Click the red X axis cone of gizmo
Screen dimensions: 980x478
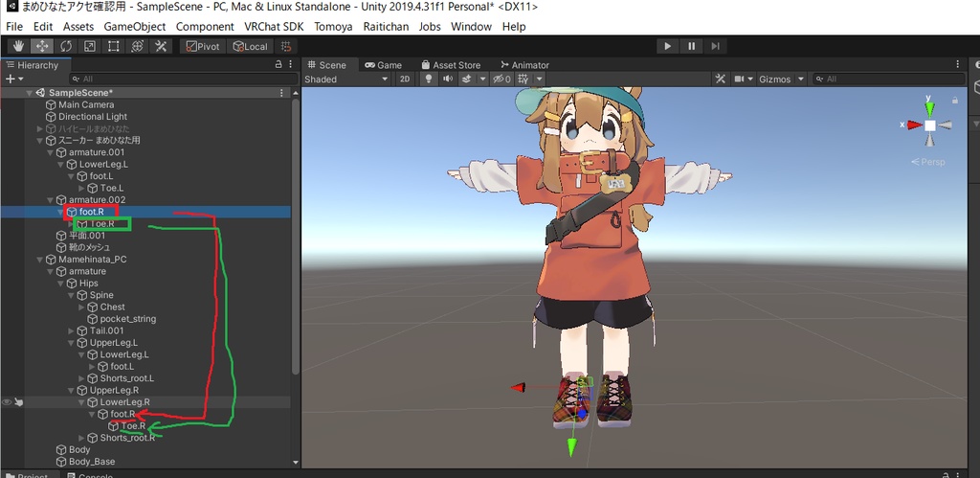tap(914, 125)
